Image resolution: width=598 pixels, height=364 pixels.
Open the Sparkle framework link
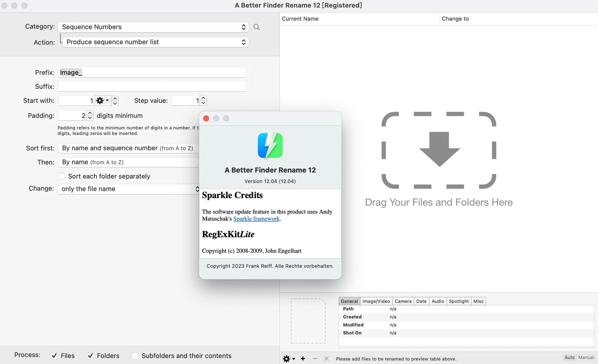[256, 219]
